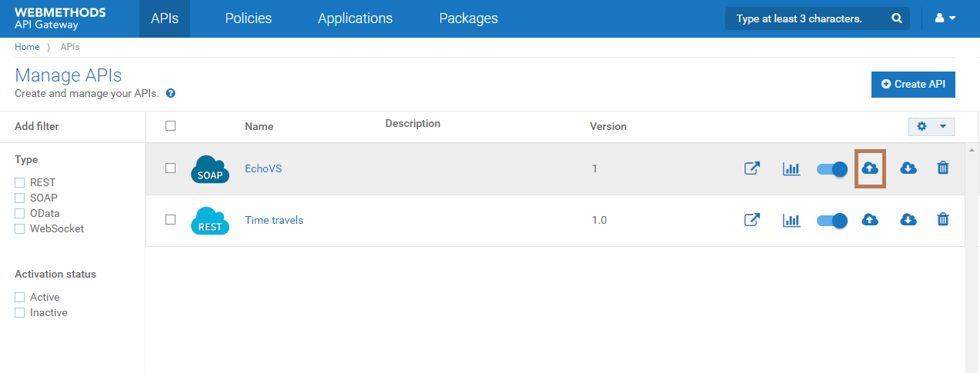Screen dimensions: 980x373
Task: Delete Time travels with trash icon
Action: click(x=942, y=220)
